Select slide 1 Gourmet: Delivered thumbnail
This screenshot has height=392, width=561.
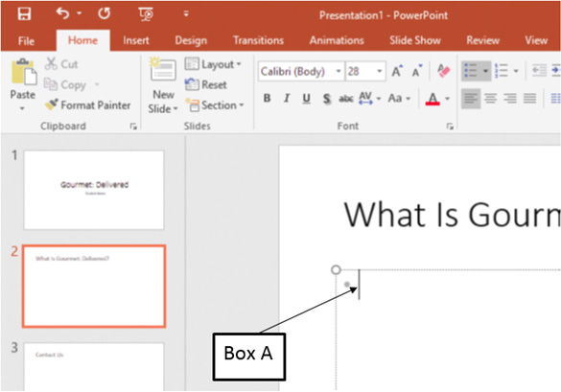pos(94,190)
